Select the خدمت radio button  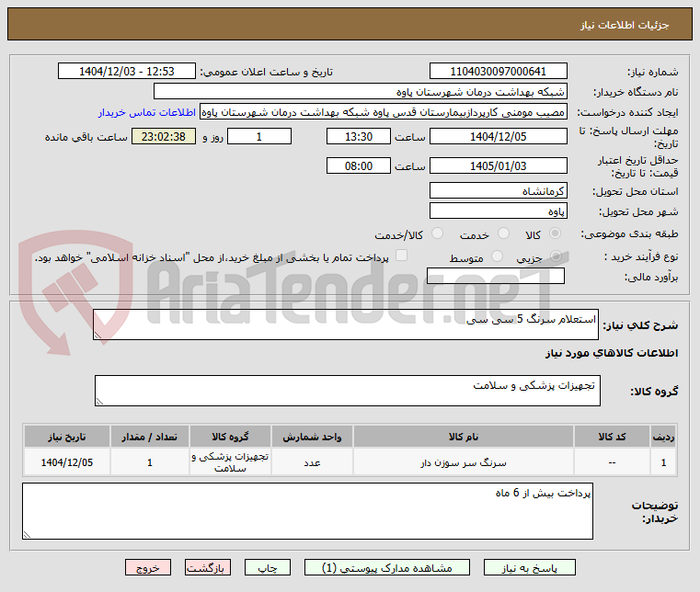pos(503,233)
